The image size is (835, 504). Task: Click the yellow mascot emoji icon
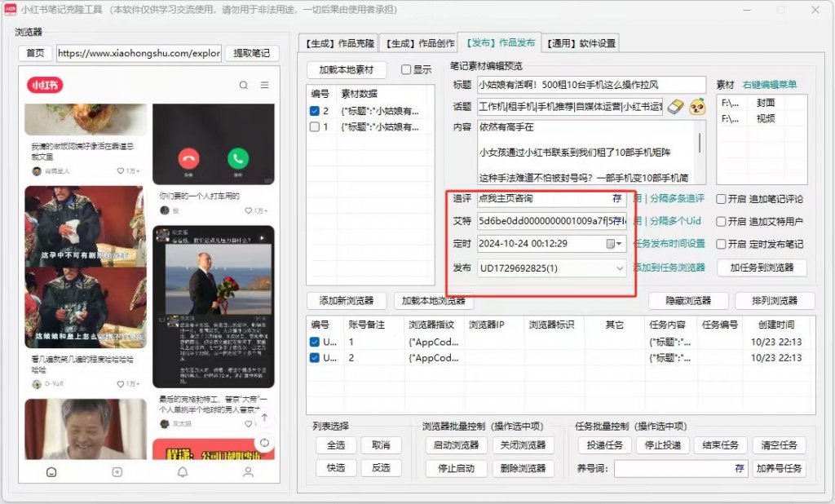pyautogui.click(x=697, y=107)
